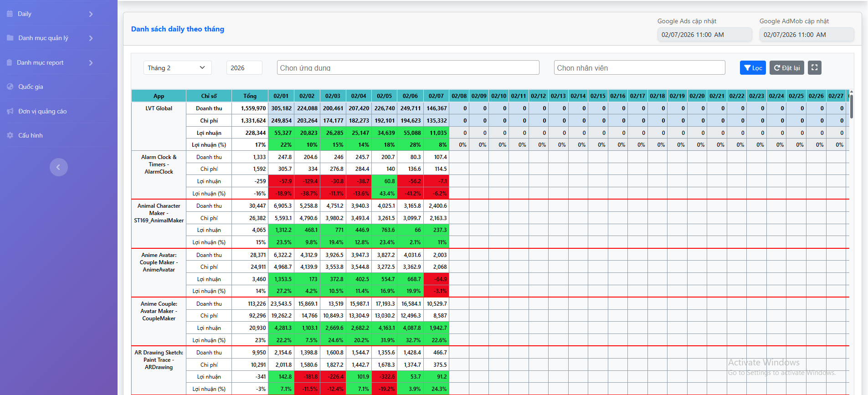The image size is (868, 395).
Task: Expand the Danh mục report chevron
Action: (x=91, y=62)
